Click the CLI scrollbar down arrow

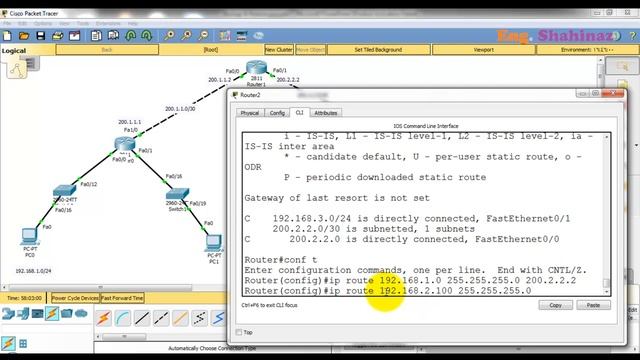point(607,291)
